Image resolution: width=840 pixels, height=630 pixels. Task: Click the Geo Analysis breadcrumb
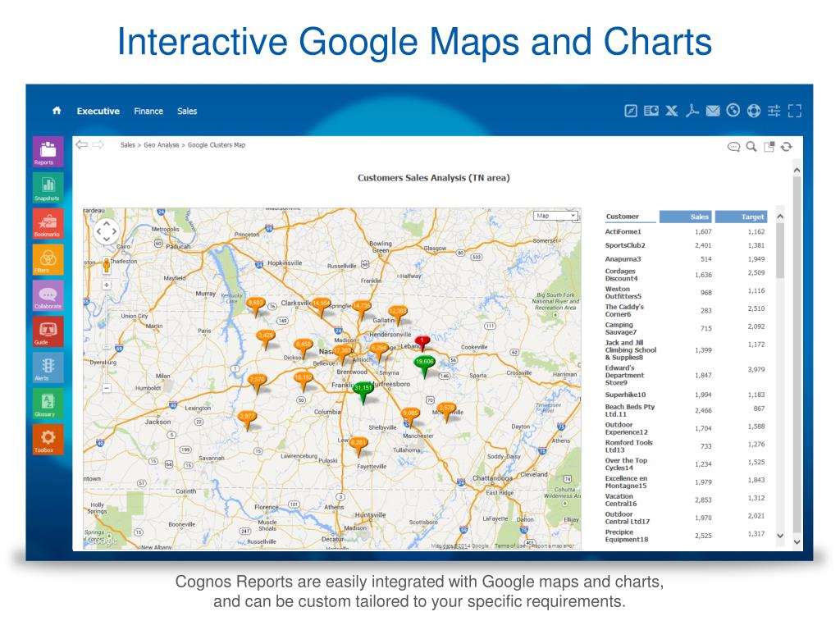[x=162, y=145]
